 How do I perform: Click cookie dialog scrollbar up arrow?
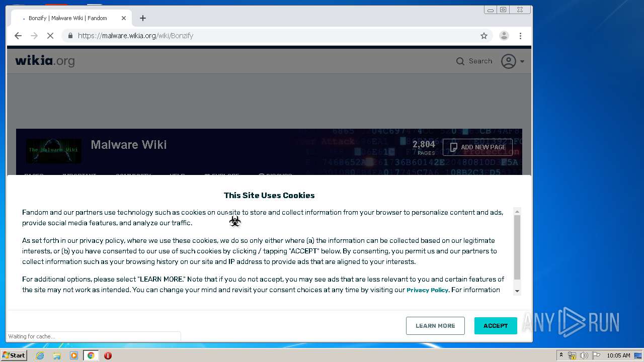[x=517, y=212]
